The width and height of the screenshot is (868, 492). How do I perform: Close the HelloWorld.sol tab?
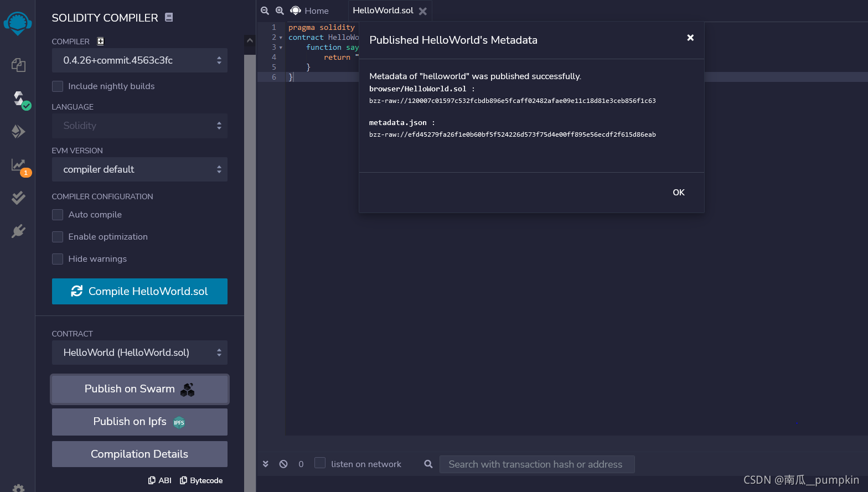pos(423,11)
